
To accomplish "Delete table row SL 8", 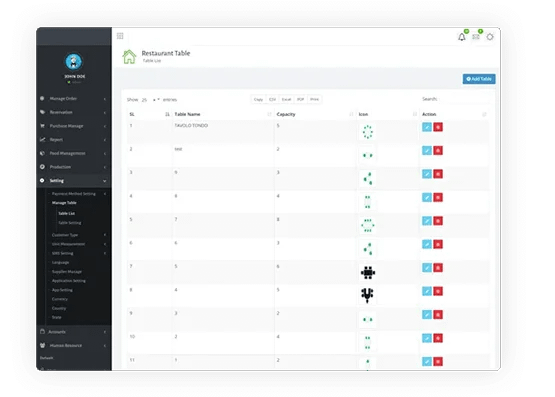I will (438, 291).
